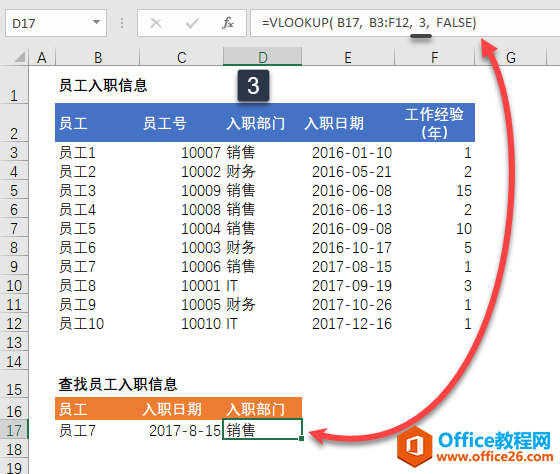Select column E header
This screenshot has width=560, height=474.
click(x=348, y=58)
